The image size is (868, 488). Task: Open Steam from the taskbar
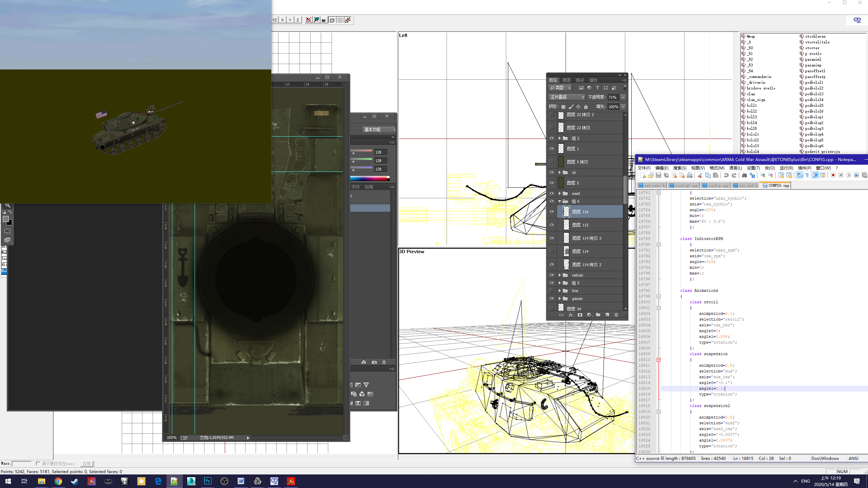click(x=75, y=481)
